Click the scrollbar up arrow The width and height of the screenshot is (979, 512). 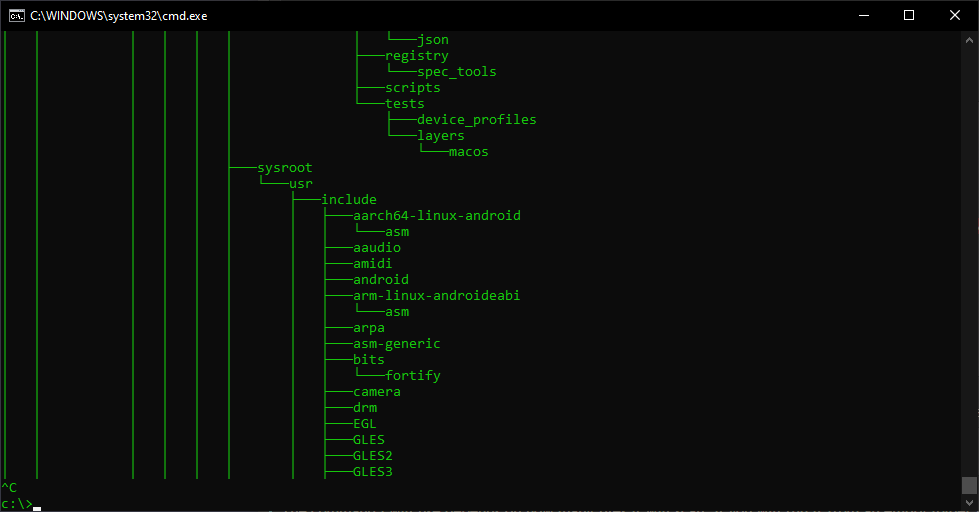point(969,40)
